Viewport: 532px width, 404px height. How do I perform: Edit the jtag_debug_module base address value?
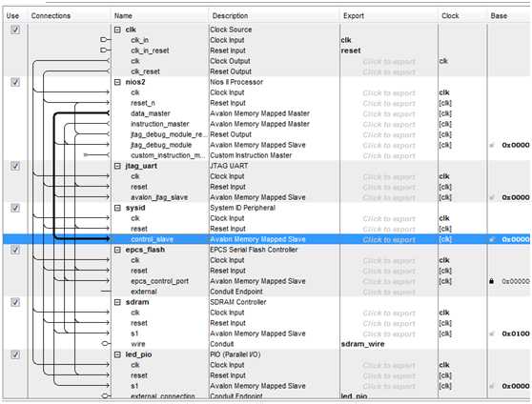(x=516, y=145)
